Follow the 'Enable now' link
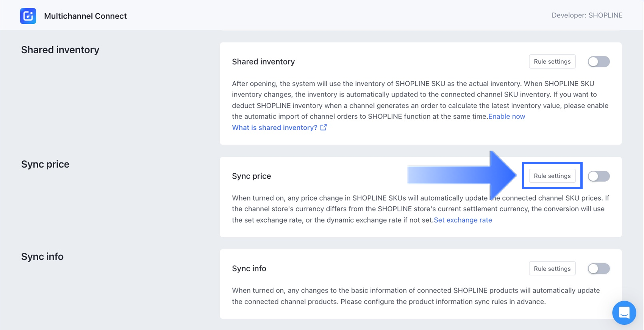 click(506, 117)
